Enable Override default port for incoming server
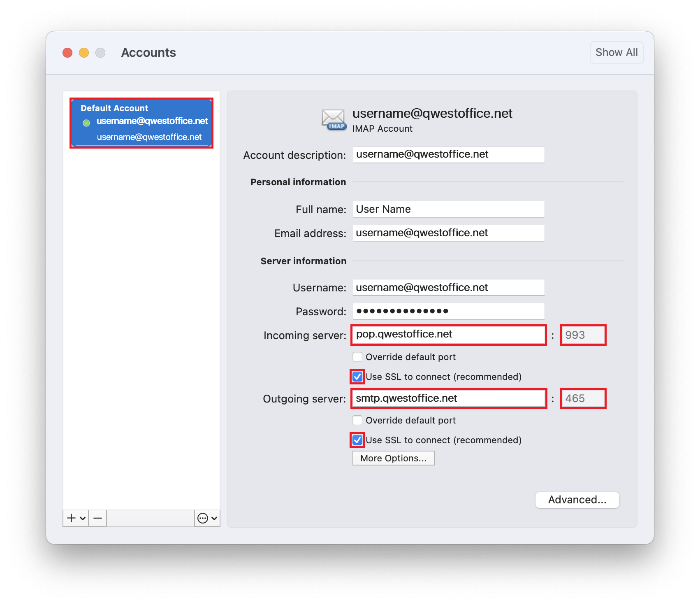The width and height of the screenshot is (700, 605). (x=357, y=357)
